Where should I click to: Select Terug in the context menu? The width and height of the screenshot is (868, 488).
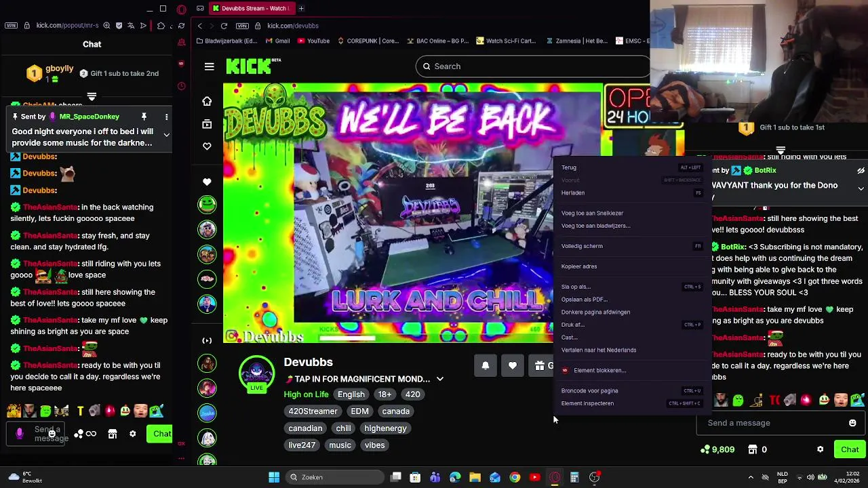tap(631, 167)
